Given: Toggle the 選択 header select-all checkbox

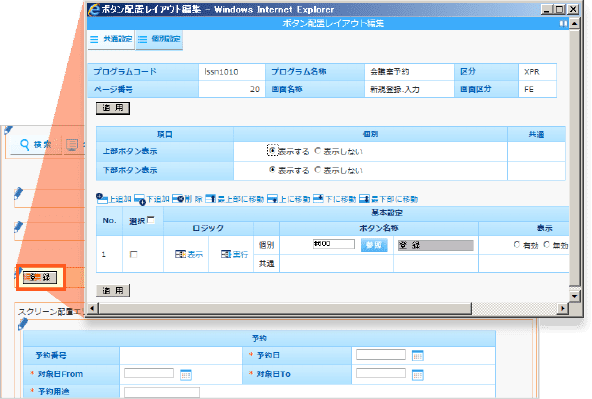Looking at the screenshot, I should (x=151, y=220).
